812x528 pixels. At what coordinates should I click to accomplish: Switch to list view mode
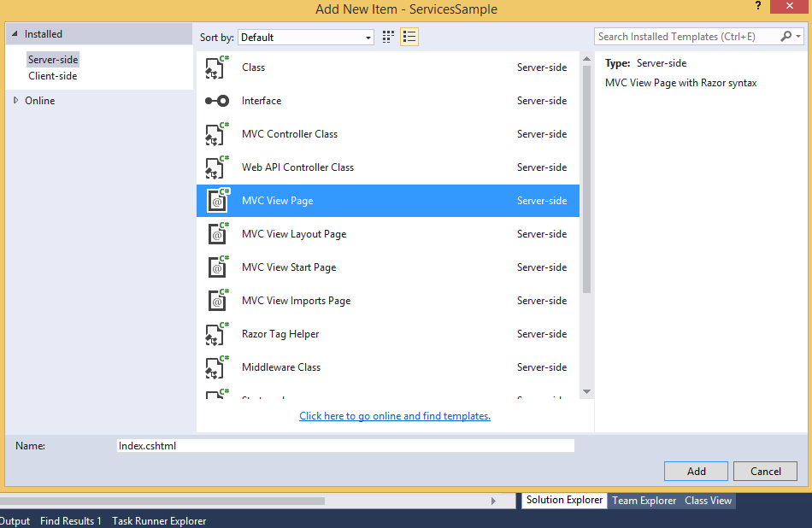pos(409,37)
